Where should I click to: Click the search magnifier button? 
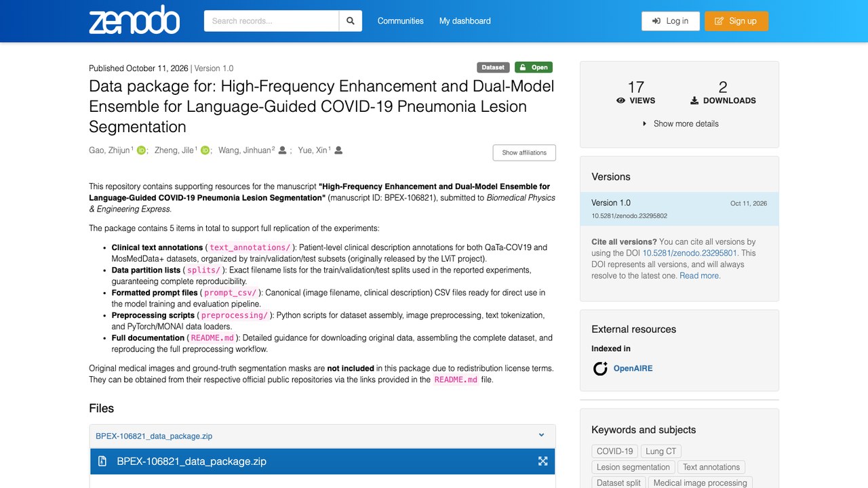(351, 21)
